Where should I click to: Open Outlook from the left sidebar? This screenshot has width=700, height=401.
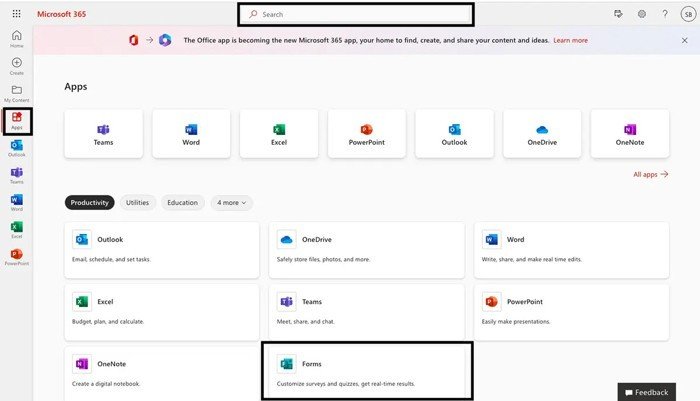pos(16,148)
